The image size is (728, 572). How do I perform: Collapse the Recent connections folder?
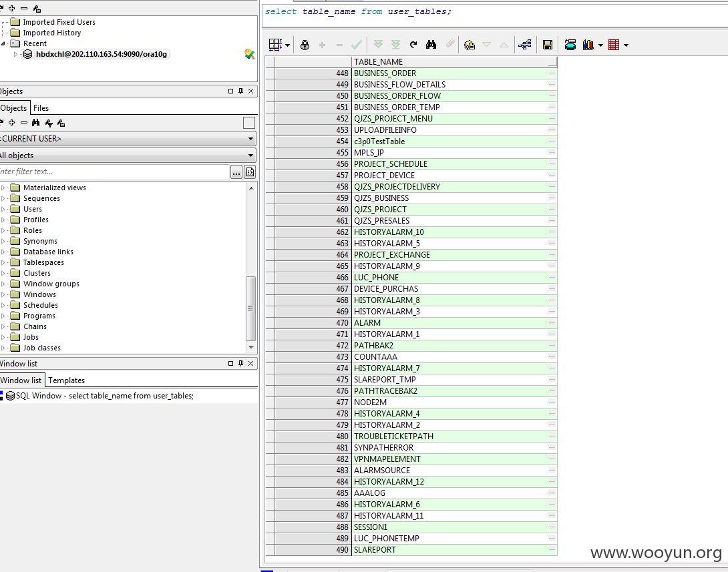click(x=3, y=43)
